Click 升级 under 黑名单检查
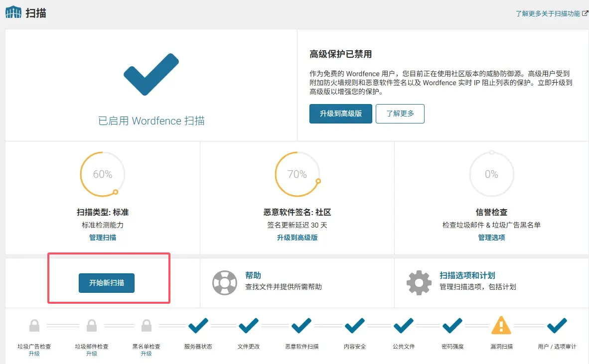 click(x=146, y=354)
